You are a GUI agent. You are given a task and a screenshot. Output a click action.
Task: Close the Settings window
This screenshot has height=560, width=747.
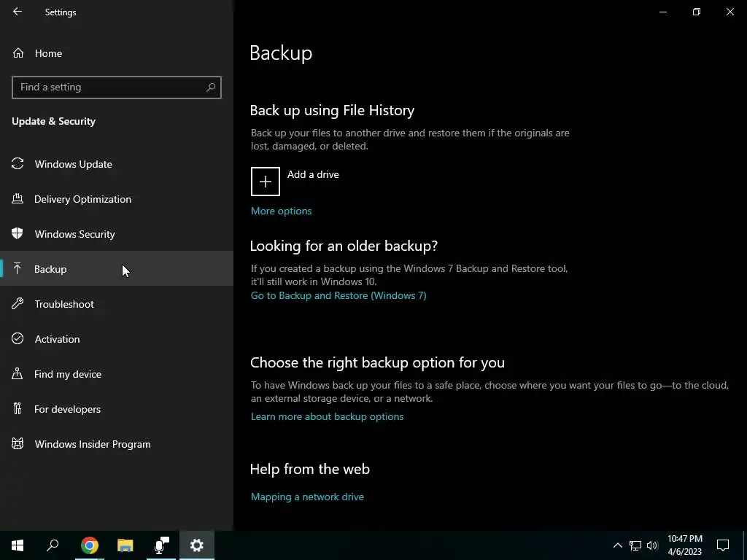729,12
